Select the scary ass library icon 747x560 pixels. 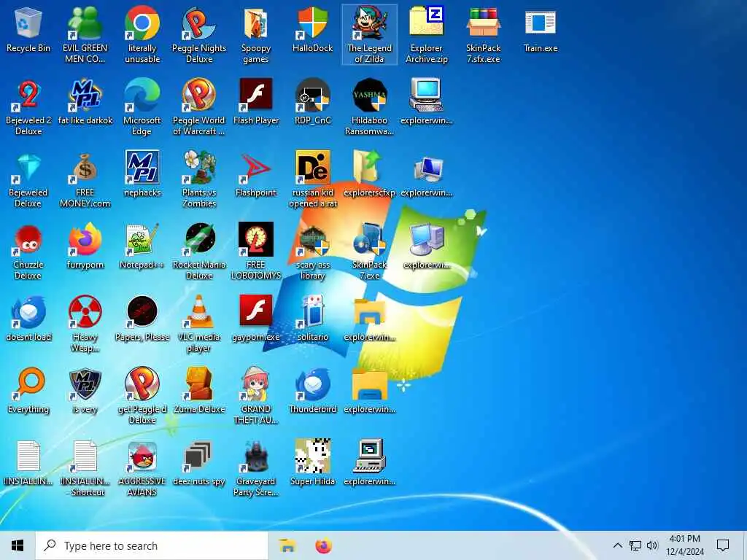click(x=312, y=240)
